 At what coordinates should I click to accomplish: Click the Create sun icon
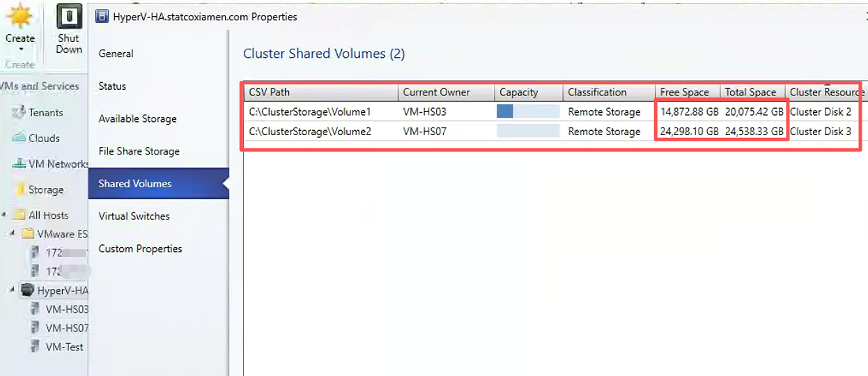click(20, 16)
